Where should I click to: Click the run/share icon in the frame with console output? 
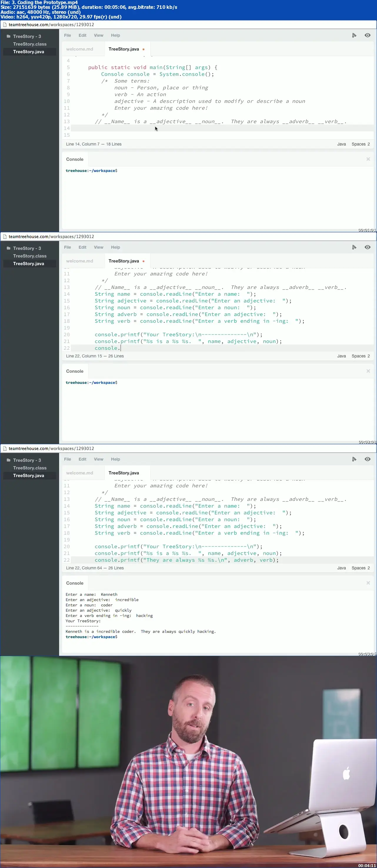[x=354, y=459]
